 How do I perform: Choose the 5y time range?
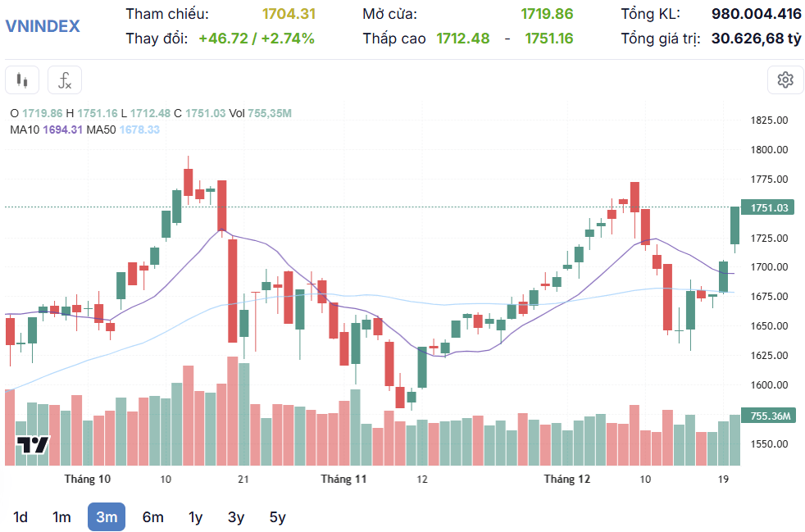[x=278, y=517]
